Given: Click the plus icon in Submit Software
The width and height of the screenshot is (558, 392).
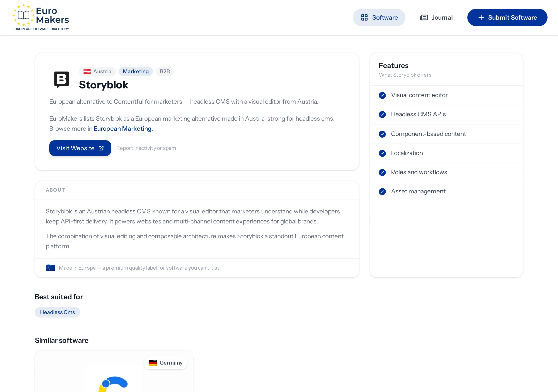Looking at the screenshot, I should [481, 17].
